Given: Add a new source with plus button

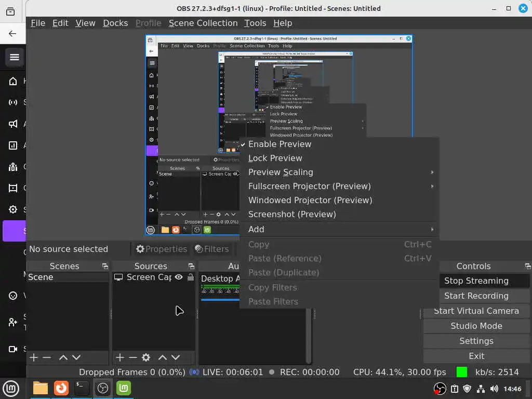Looking at the screenshot, I should 120,357.
